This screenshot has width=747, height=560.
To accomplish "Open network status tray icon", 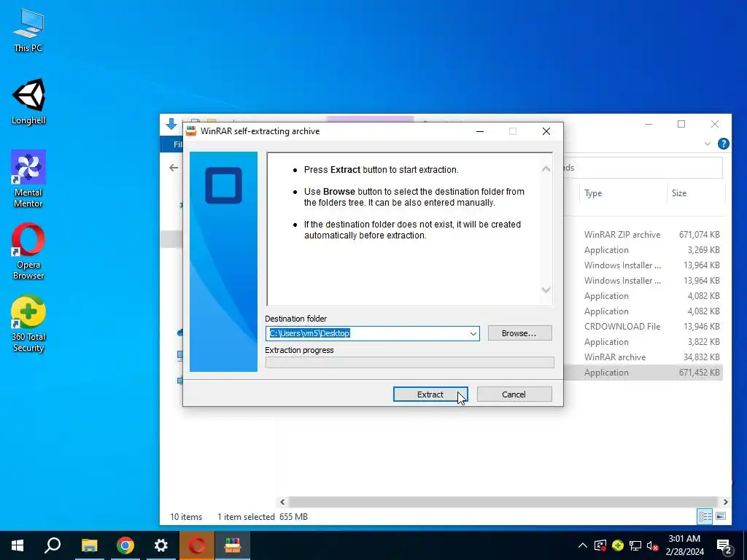I will coord(635,545).
